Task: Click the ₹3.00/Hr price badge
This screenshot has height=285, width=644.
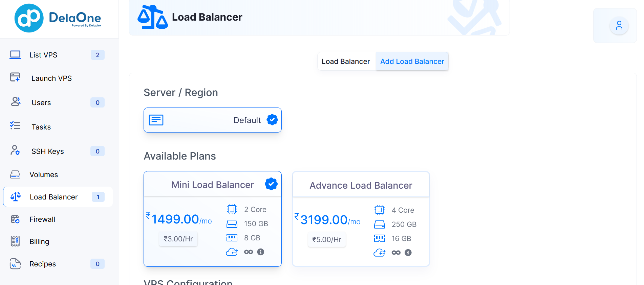Action: [178, 239]
